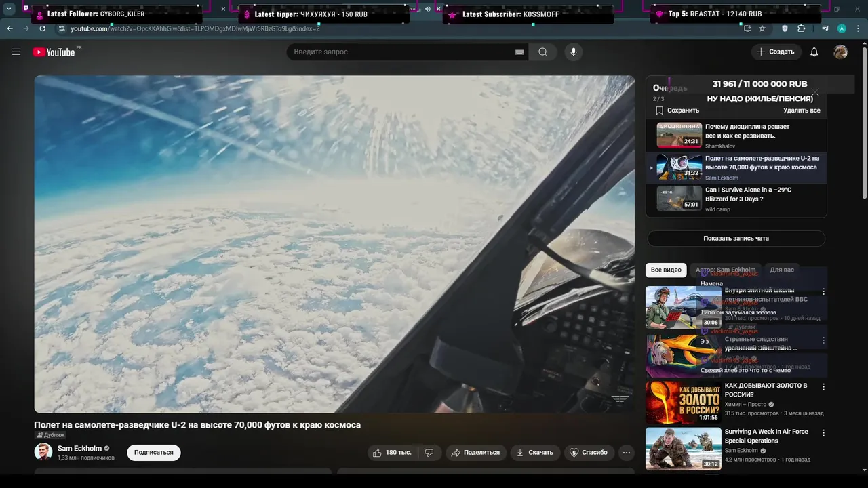Open the on-screen keyboard in search box

click(x=519, y=52)
